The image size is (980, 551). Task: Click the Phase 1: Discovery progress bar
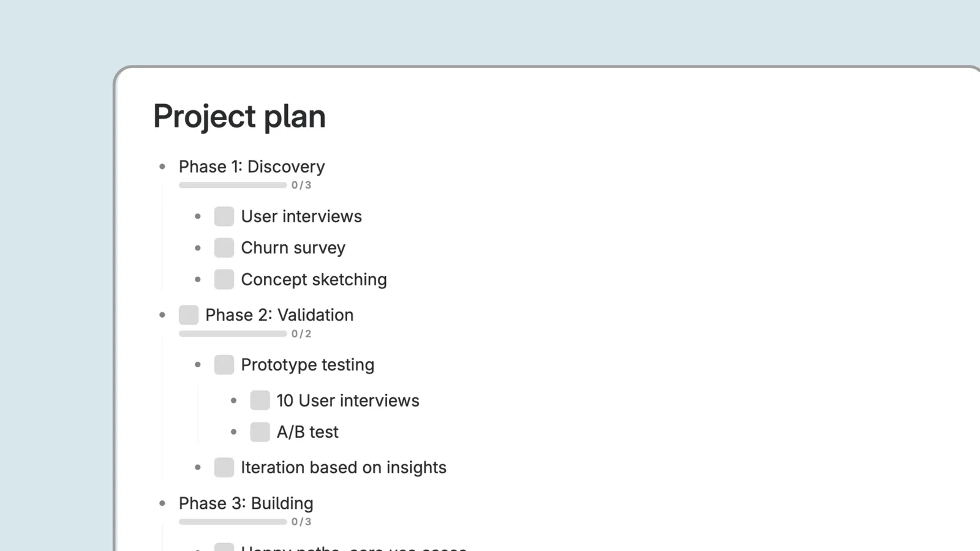233,185
